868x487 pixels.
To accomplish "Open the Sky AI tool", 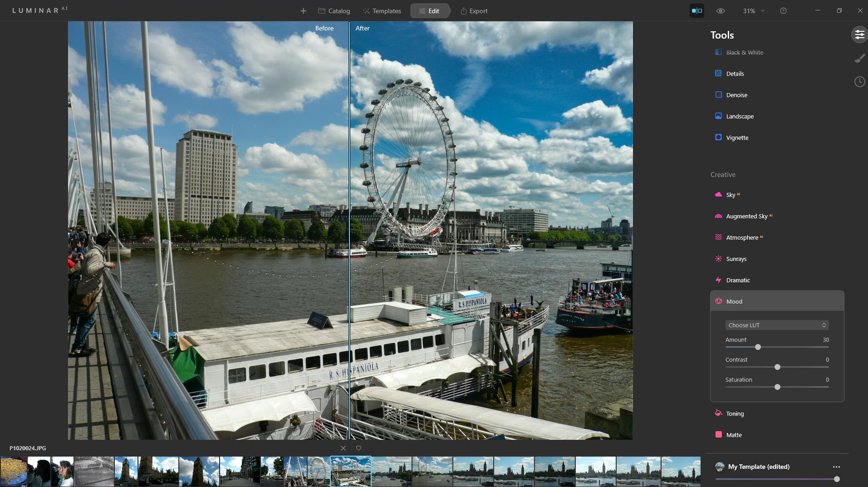I will 730,195.
